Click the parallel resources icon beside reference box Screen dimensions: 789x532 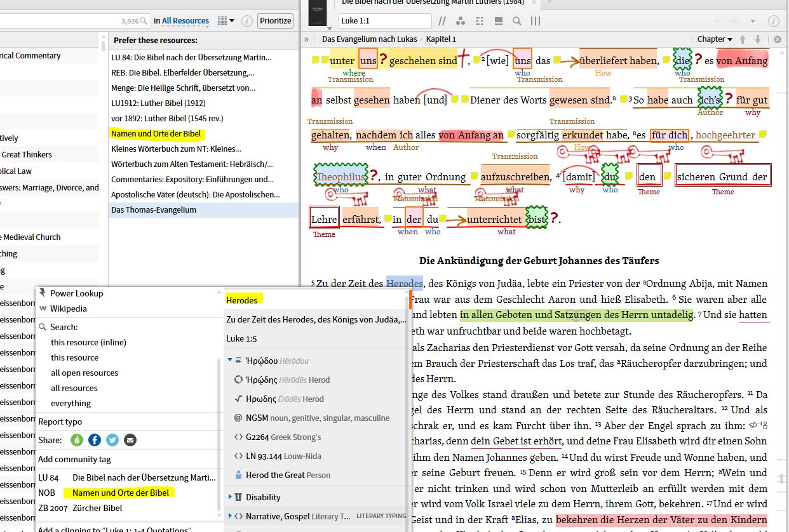pyautogui.click(x=442, y=21)
